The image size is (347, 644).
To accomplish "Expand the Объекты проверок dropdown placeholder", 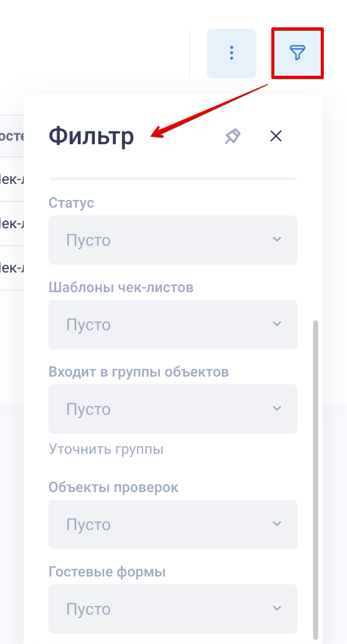I will click(89, 525).
